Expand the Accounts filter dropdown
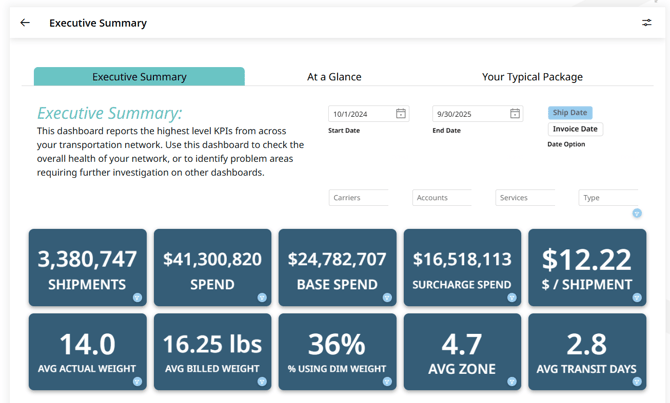The height and width of the screenshot is (403, 670). click(441, 198)
